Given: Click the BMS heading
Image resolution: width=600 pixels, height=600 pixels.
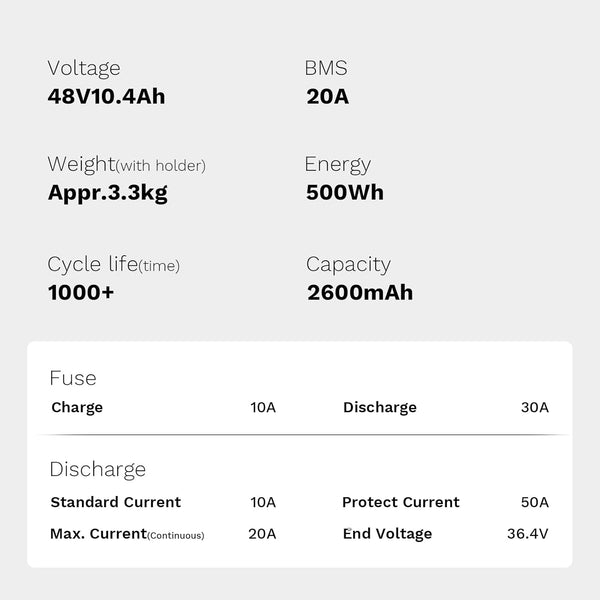Looking at the screenshot, I should [326, 68].
